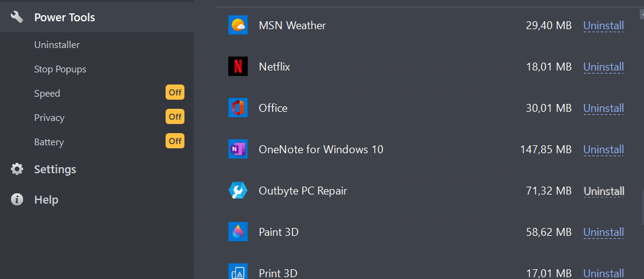Click the Power Tools wrench icon
This screenshot has width=644, height=279.
click(17, 17)
